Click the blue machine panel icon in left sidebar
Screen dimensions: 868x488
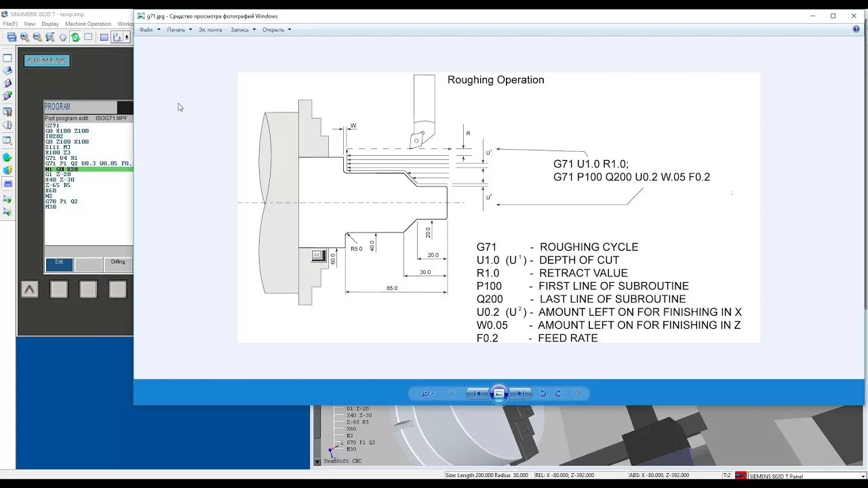(7, 184)
